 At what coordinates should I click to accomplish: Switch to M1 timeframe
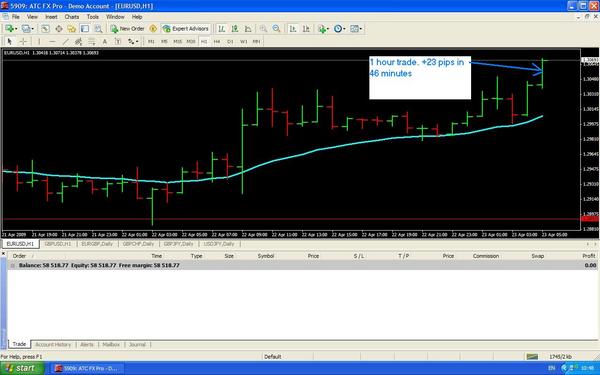[x=151, y=41]
